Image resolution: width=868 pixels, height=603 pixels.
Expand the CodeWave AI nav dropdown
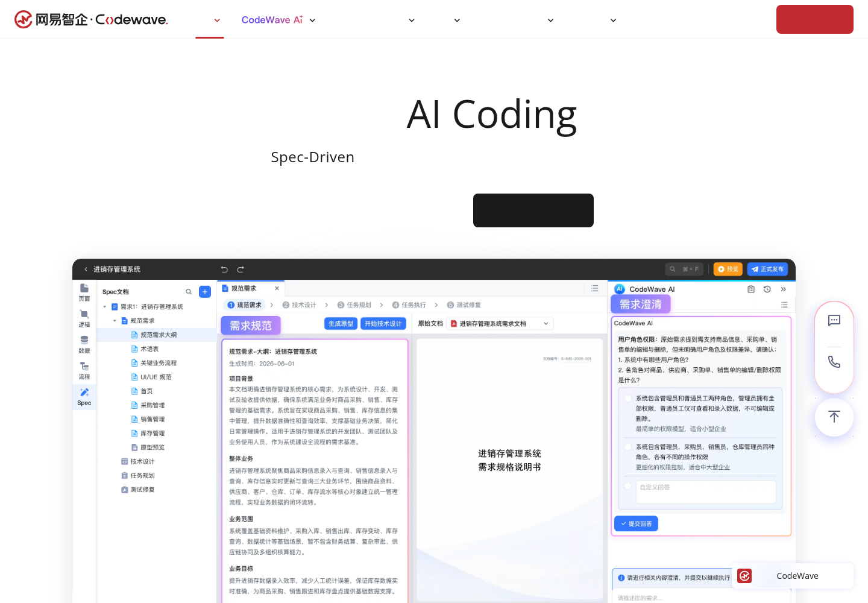click(x=313, y=21)
